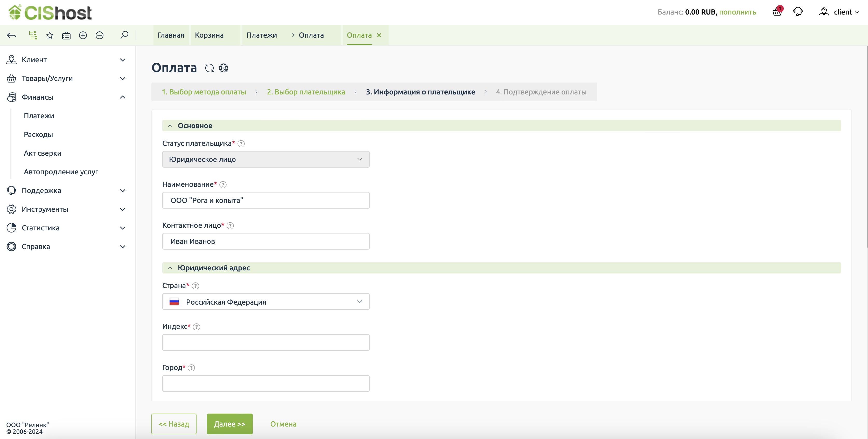Refresh the Оплата page icon

click(x=209, y=68)
